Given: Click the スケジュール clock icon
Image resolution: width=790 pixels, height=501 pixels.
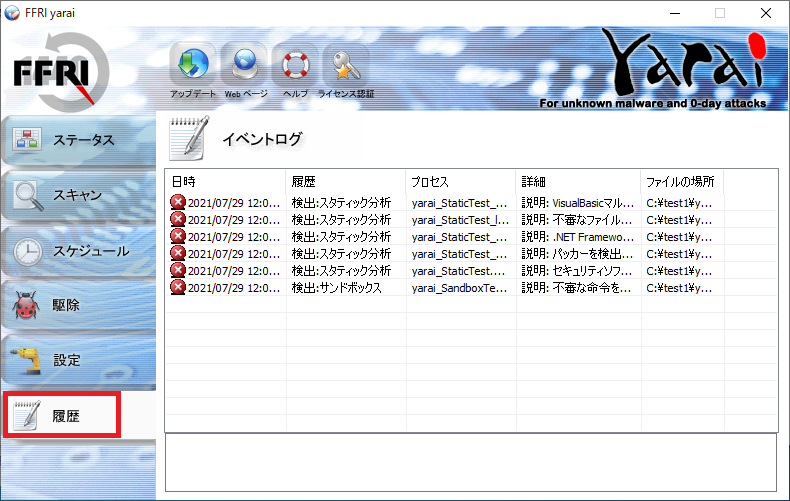Looking at the screenshot, I should (x=28, y=251).
